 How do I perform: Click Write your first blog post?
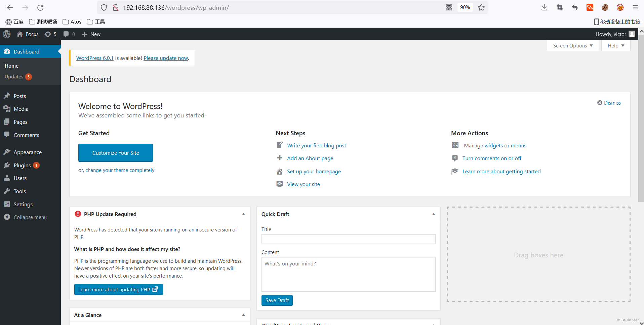point(316,145)
